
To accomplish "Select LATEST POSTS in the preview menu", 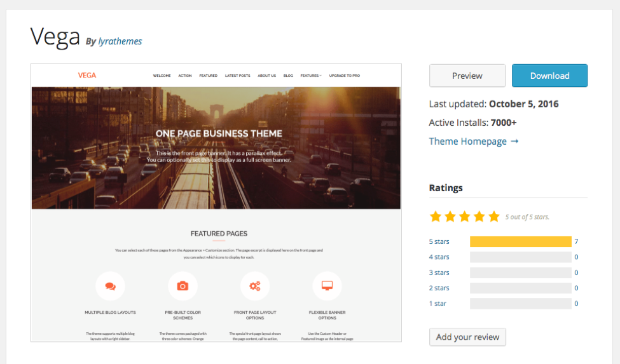I will (238, 76).
